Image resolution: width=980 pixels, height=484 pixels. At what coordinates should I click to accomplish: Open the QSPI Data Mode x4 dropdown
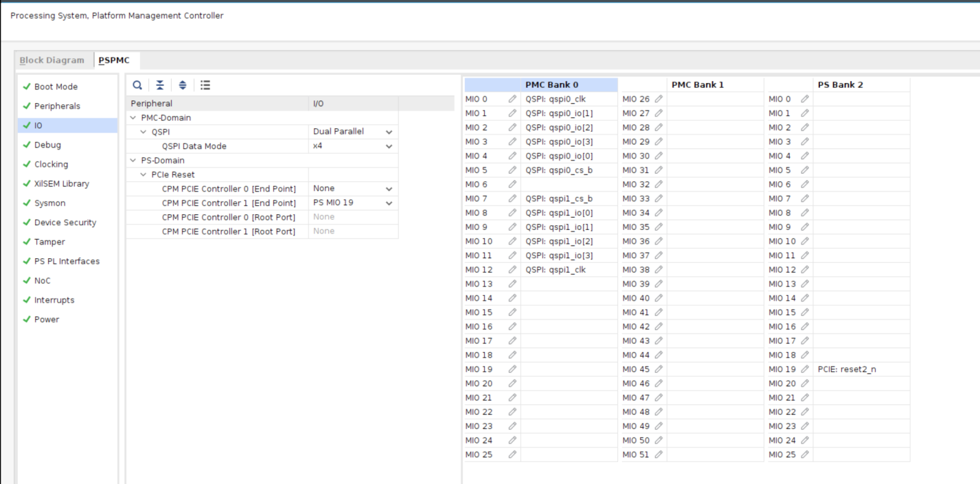[x=389, y=146]
